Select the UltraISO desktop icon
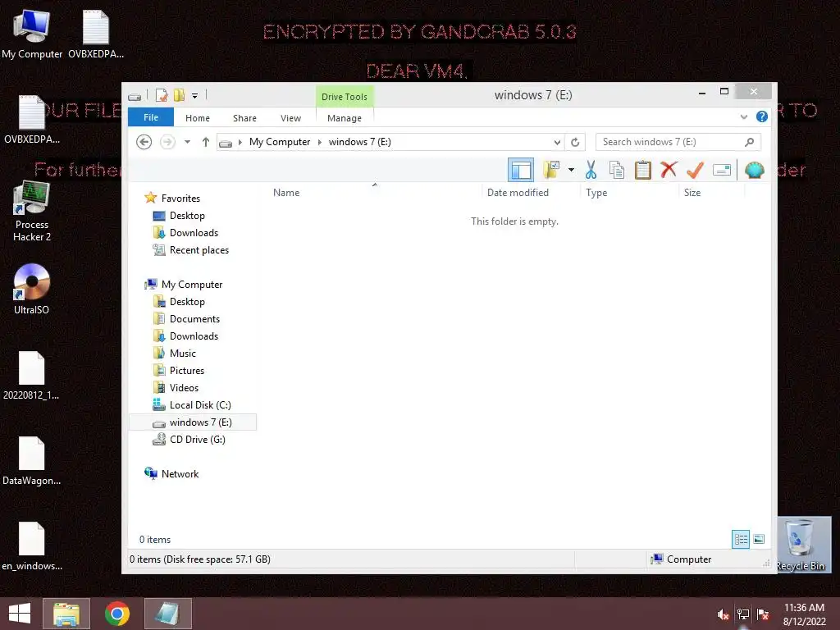 [32, 290]
